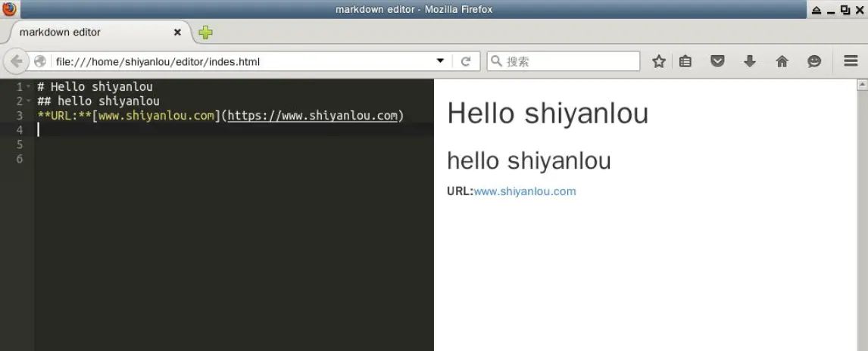The width and height of the screenshot is (868, 351).
Task: Click the https://www.shiyanlou.com URL in editor
Action: pos(313,116)
